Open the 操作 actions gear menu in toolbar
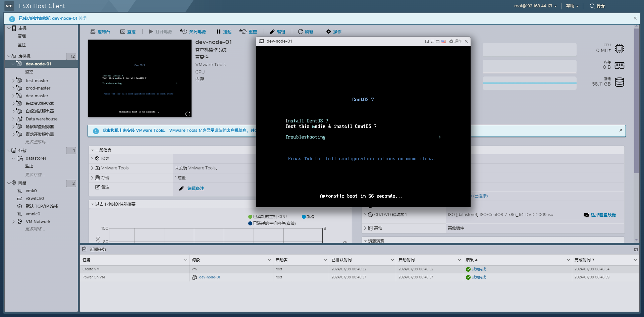The image size is (644, 317). tap(334, 32)
